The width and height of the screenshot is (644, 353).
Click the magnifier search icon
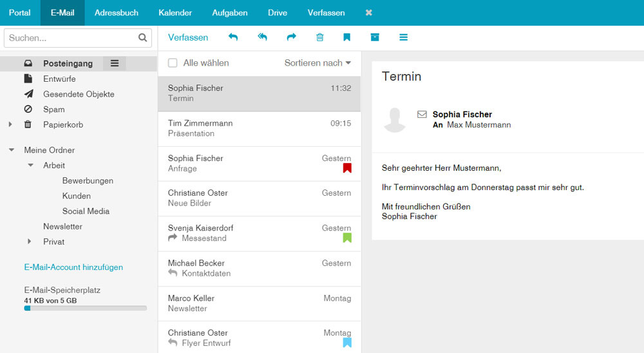point(142,38)
